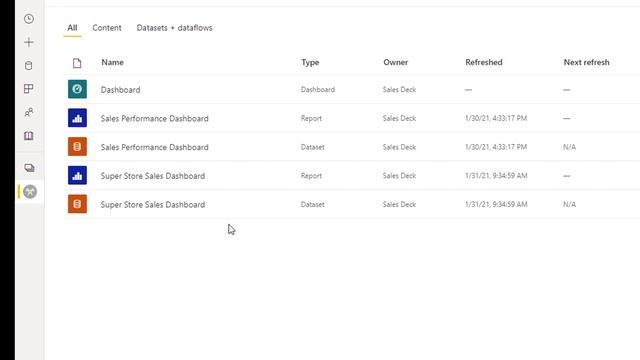The width and height of the screenshot is (640, 360).
Task: Click Sales Performance Dashboard dataset orange icon
Action: coord(77,147)
